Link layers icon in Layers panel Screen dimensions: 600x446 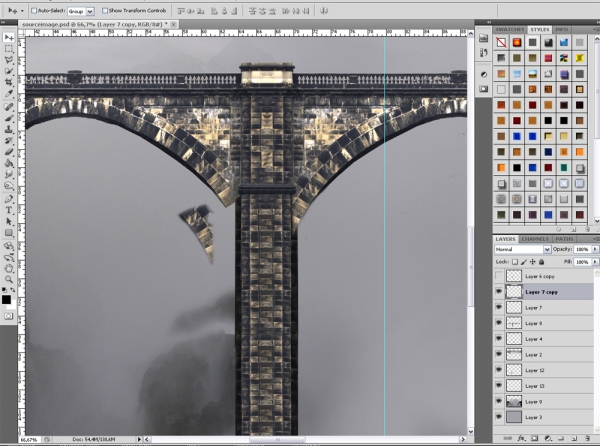point(508,438)
